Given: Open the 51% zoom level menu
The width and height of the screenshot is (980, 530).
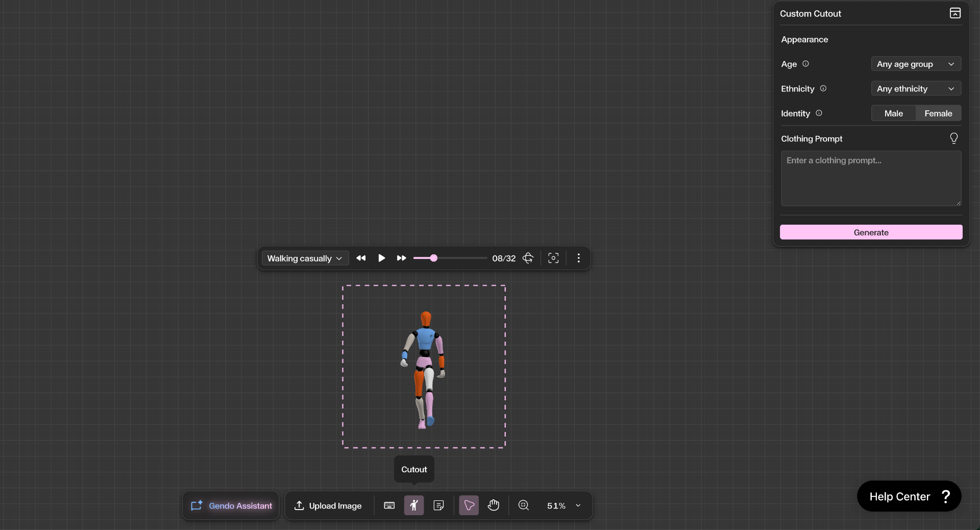Looking at the screenshot, I should 562,506.
